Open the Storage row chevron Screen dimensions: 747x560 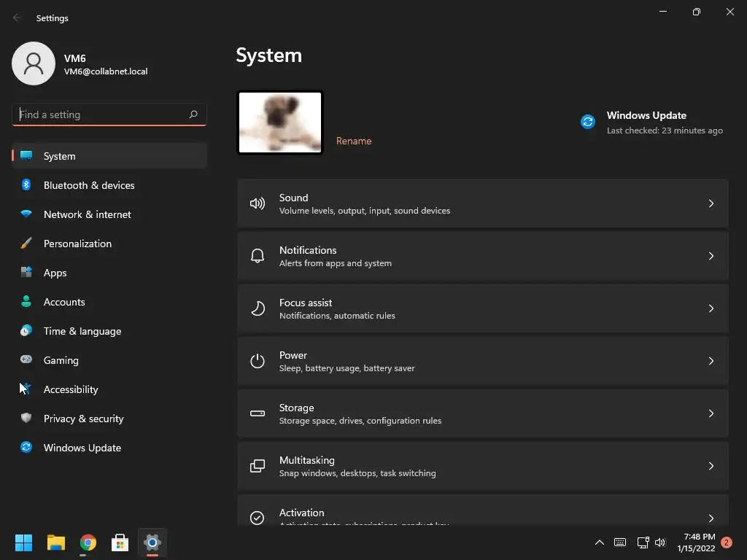[711, 413]
